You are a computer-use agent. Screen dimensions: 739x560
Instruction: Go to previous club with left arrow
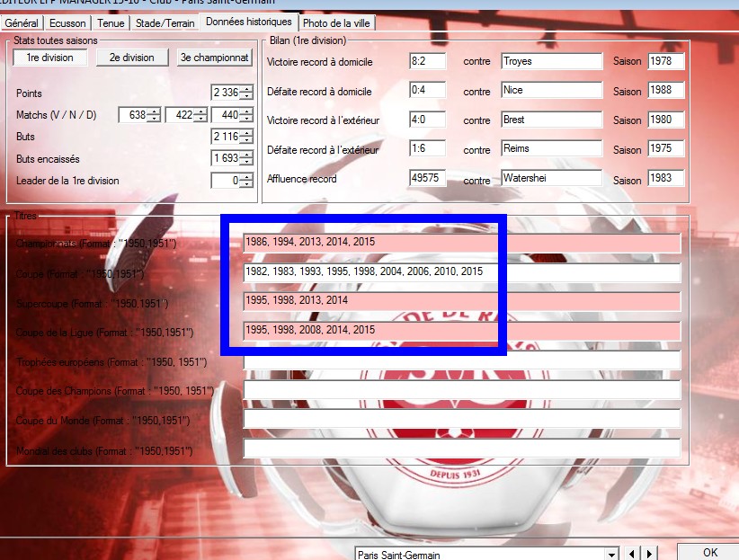click(631, 555)
